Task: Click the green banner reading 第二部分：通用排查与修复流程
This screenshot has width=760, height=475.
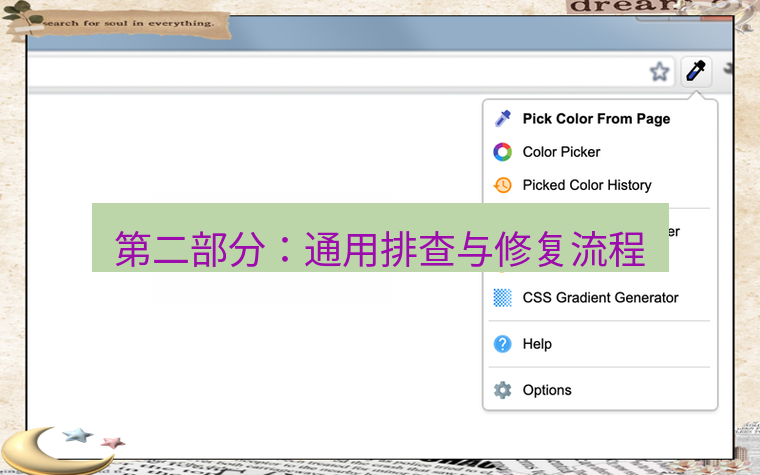Action: [x=380, y=238]
